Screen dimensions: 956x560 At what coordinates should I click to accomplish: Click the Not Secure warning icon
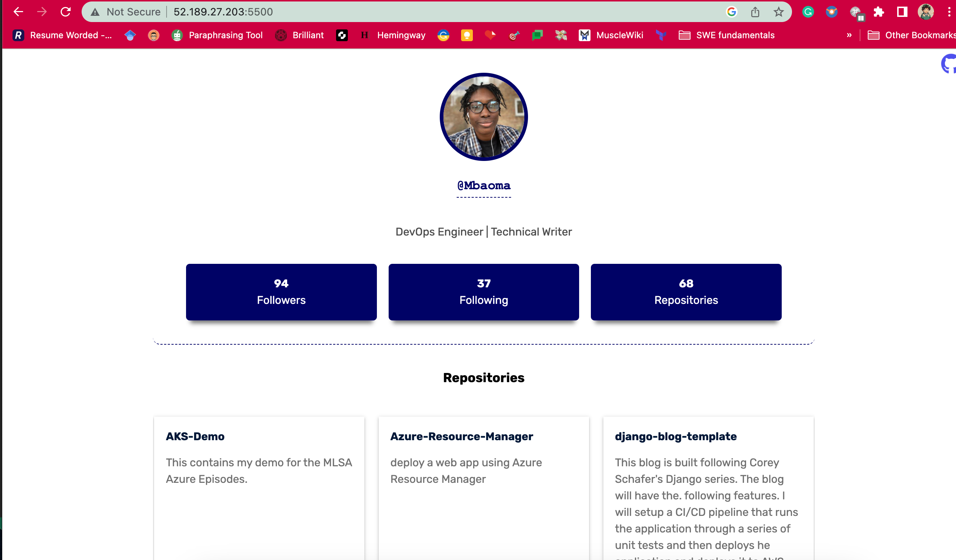coord(94,12)
